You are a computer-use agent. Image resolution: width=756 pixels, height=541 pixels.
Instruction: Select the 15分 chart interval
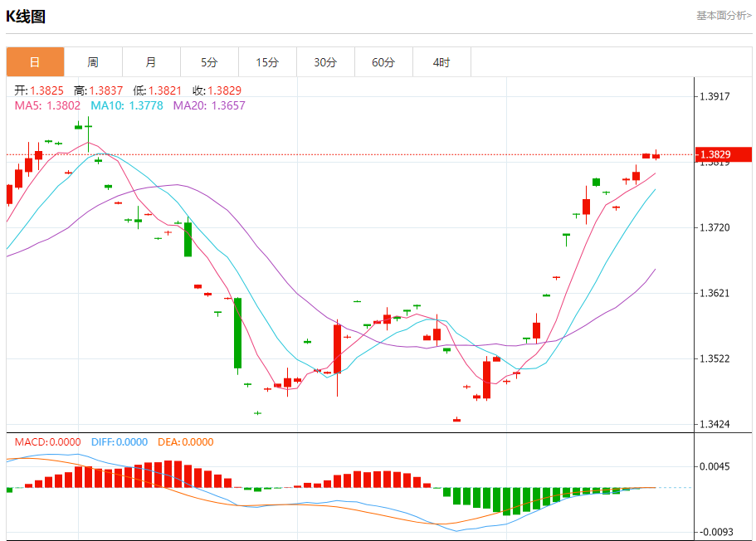pyautogui.click(x=267, y=62)
